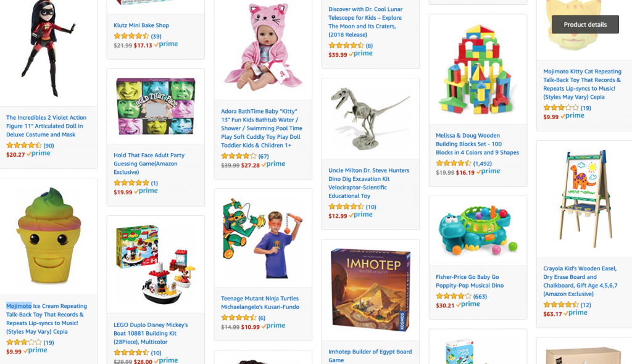Image resolution: width=632 pixels, height=364 pixels.
Task: Click the Mojimoto Kitty Cat toy title
Action: click(582, 84)
